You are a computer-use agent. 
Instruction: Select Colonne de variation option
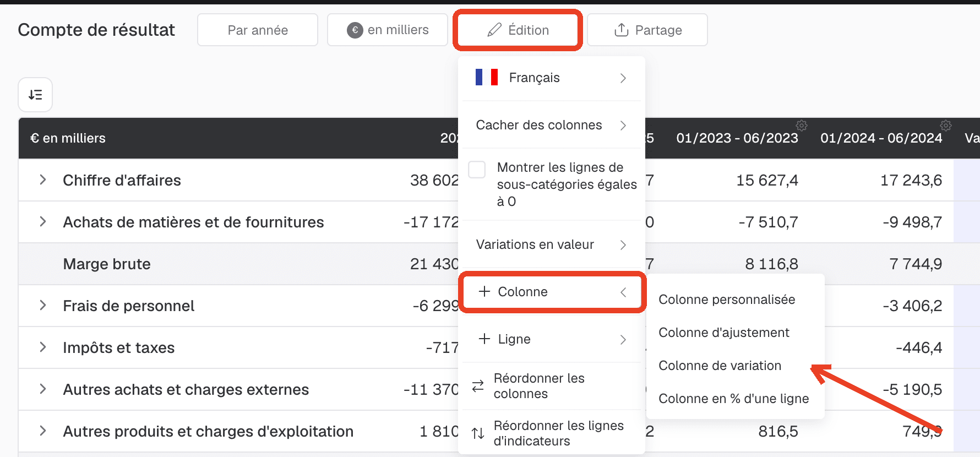[720, 366]
